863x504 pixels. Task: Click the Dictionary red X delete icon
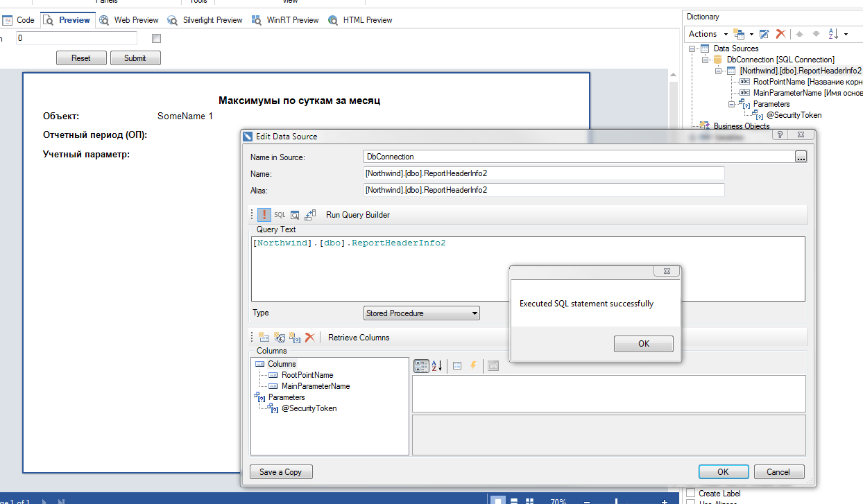pyautogui.click(x=780, y=34)
